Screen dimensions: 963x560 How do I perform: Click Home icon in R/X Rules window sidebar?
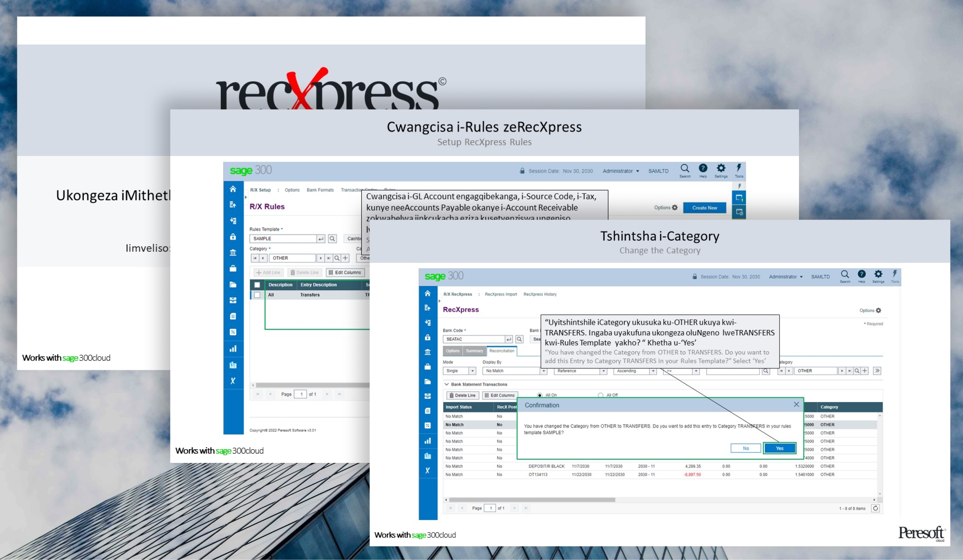point(233,189)
